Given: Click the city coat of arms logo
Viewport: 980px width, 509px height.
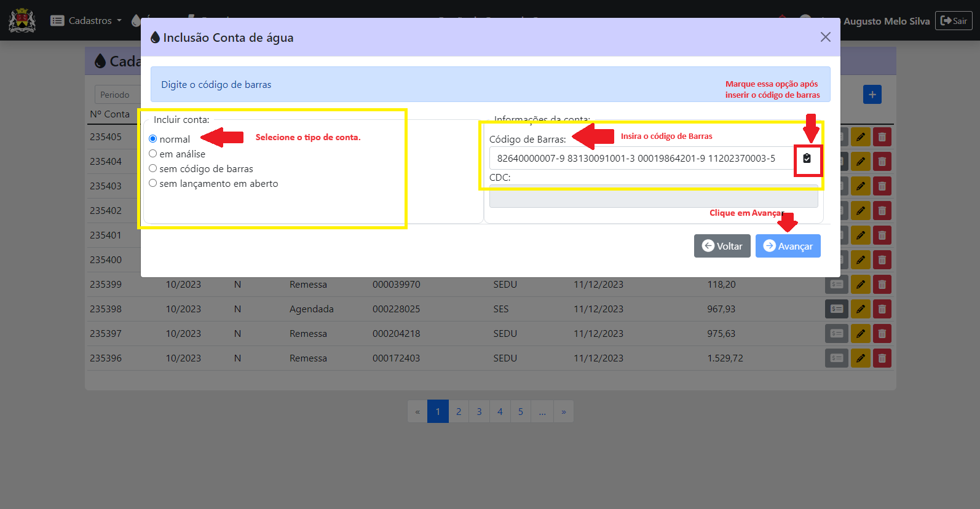Looking at the screenshot, I should [22, 20].
